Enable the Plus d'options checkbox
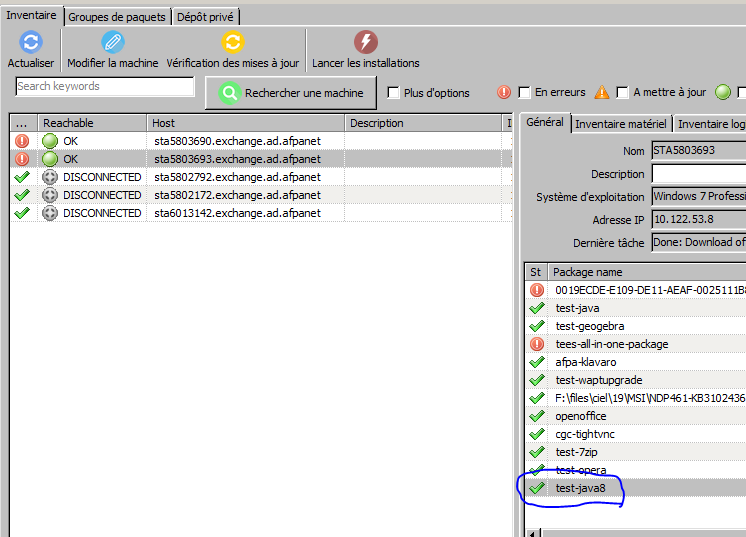This screenshot has height=537, width=746. (394, 93)
